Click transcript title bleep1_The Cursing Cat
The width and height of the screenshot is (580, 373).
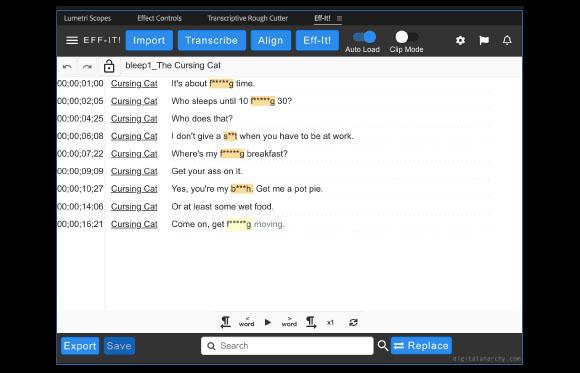tap(173, 65)
